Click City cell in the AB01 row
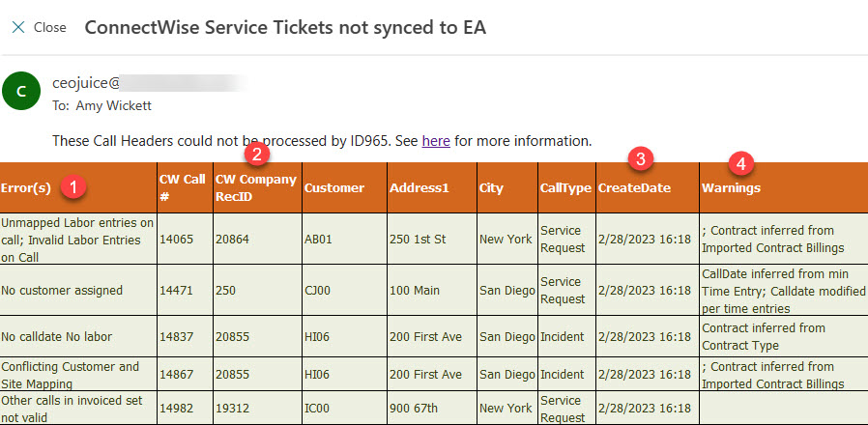The image size is (868, 425). 506,240
